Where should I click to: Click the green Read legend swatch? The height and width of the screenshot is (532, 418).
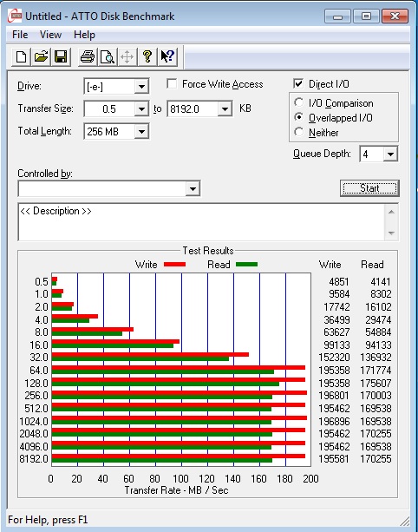point(246,265)
